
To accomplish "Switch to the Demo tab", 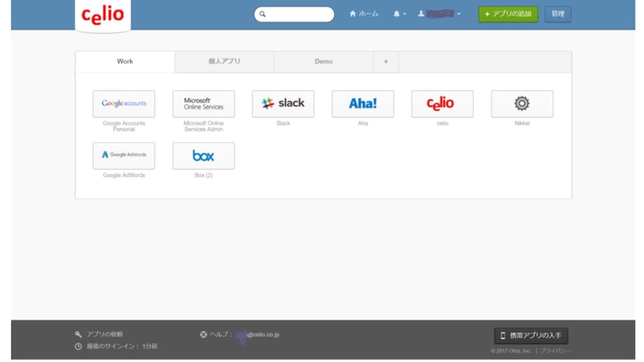I will pyautogui.click(x=323, y=62).
